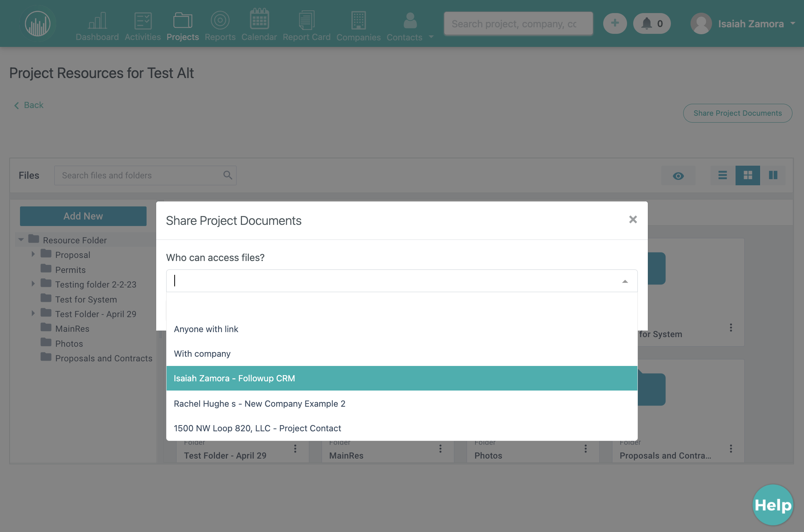This screenshot has width=804, height=532.
Task: Expand the Proposal folder node
Action: (33, 254)
